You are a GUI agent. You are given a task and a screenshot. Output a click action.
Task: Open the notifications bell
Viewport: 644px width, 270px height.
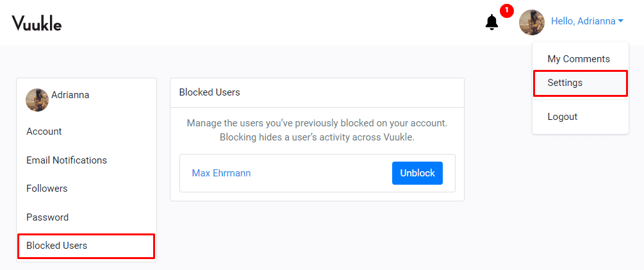[491, 22]
